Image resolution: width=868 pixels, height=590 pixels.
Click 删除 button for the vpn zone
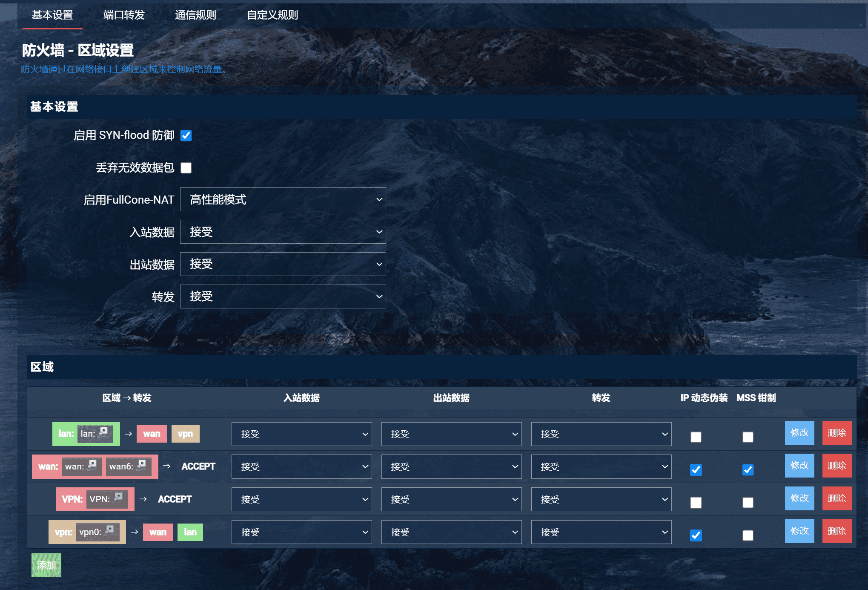[x=836, y=531]
